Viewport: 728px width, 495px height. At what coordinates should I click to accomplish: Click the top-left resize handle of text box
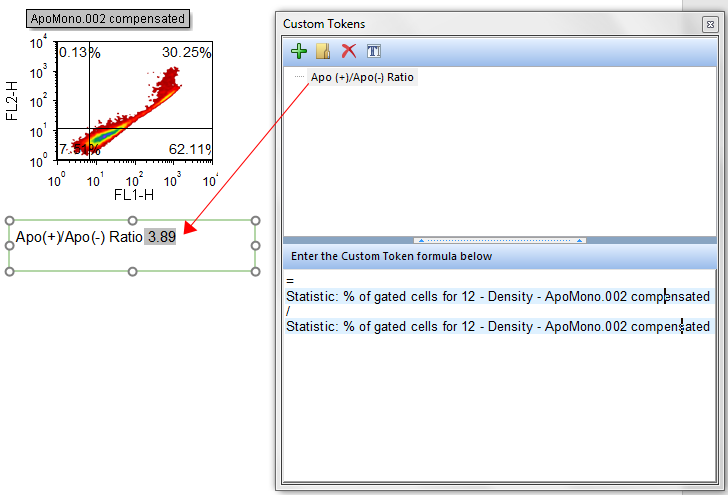click(10, 221)
